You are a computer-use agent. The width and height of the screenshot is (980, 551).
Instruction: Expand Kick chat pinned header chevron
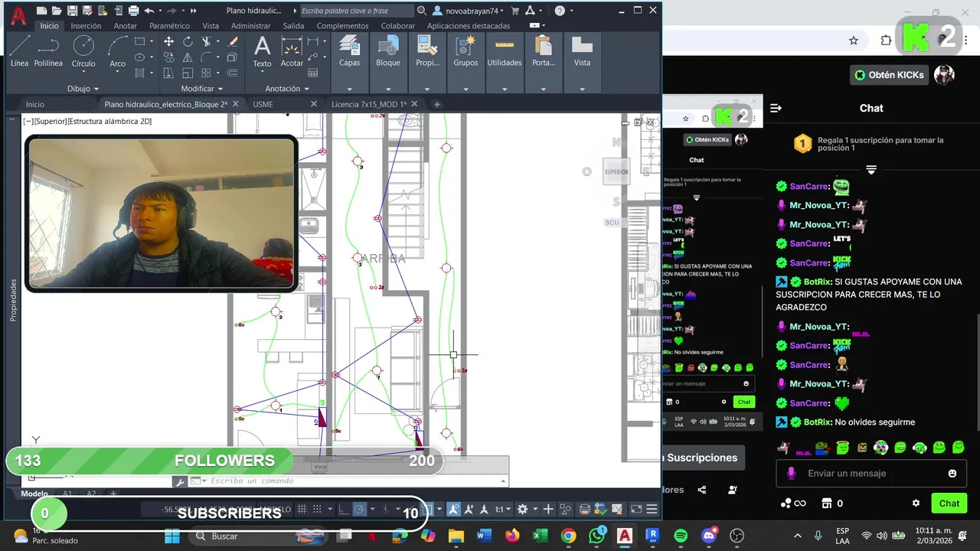[x=871, y=170]
